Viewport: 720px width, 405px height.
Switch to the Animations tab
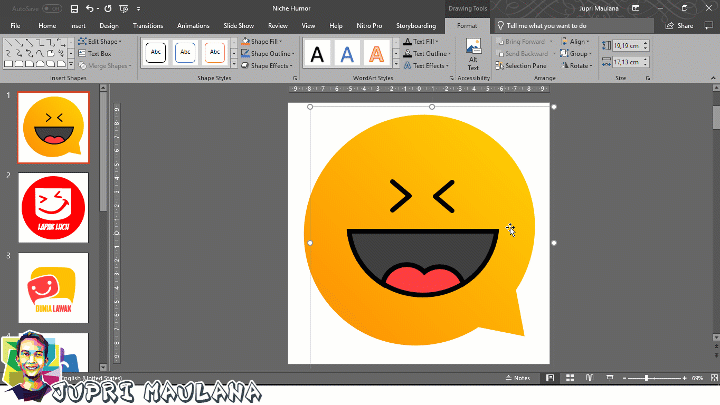(x=193, y=24)
